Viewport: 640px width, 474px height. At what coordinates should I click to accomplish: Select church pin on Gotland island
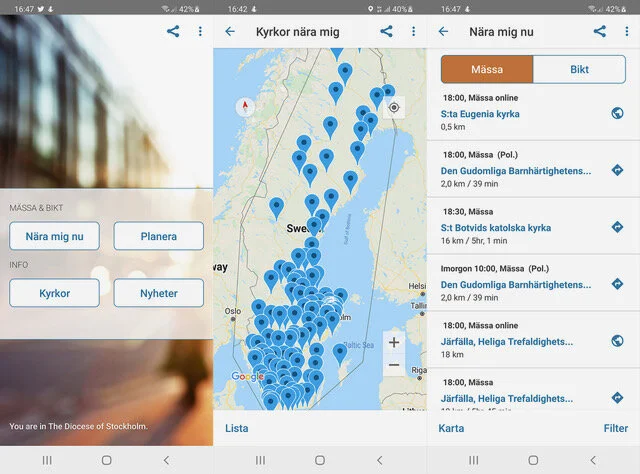(340, 353)
